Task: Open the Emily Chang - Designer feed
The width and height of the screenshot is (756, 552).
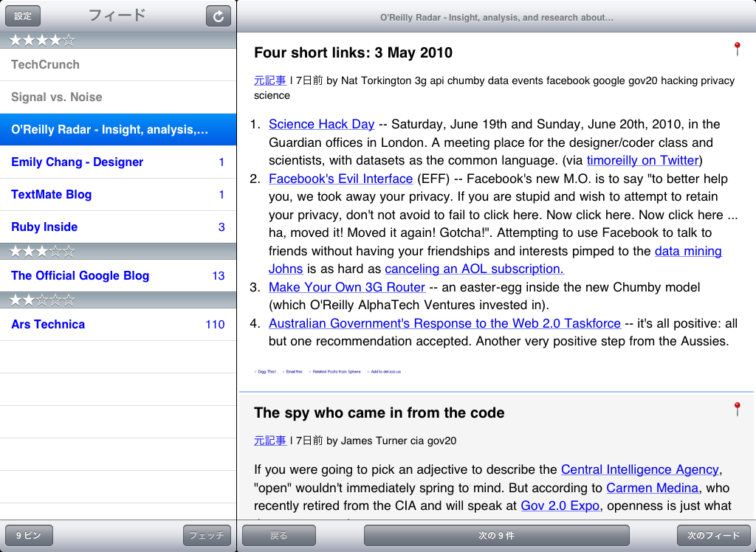Action: point(118,162)
